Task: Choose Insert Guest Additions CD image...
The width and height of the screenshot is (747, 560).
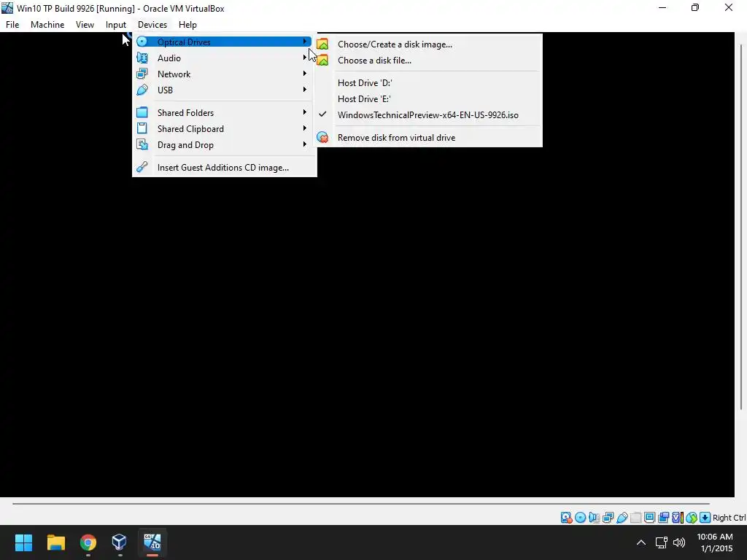Action: [225, 168]
